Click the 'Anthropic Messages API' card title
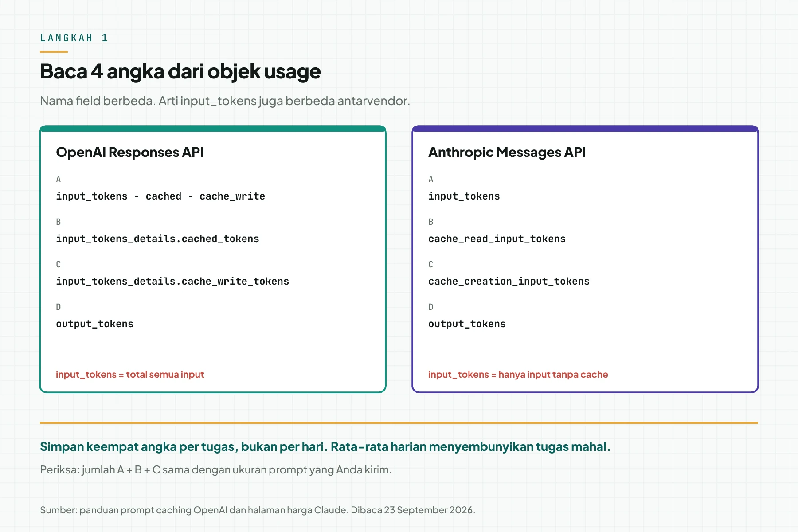 [507, 153]
